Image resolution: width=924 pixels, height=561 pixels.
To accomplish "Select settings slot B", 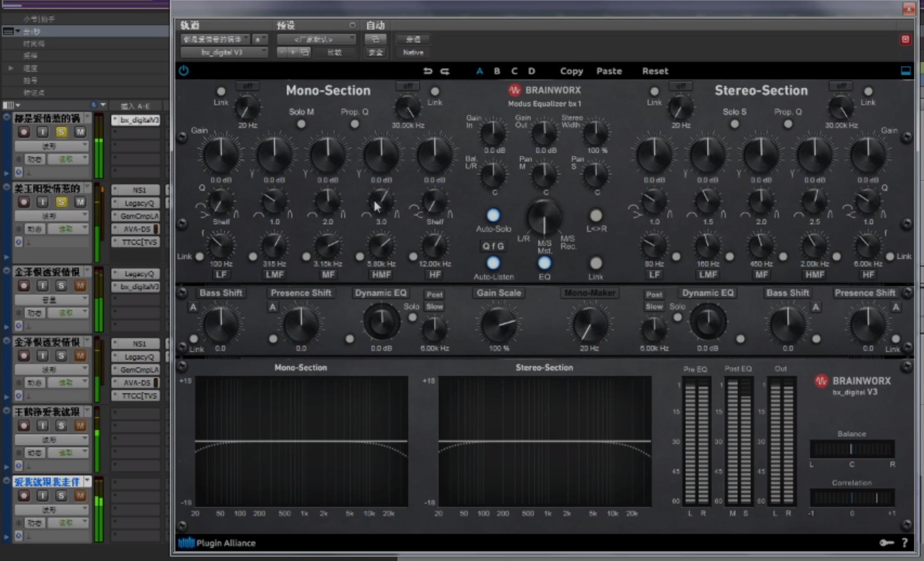I will click(x=497, y=71).
